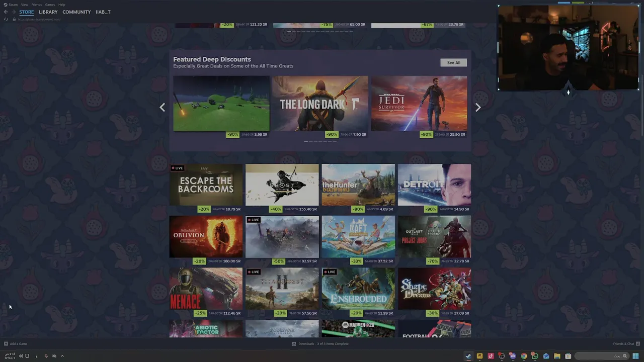
Task: Reload the store page
Action: 6,19
